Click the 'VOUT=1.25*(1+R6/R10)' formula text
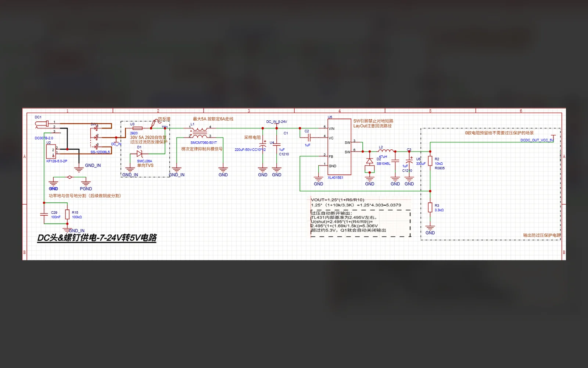The image size is (588, 368). 337,200
